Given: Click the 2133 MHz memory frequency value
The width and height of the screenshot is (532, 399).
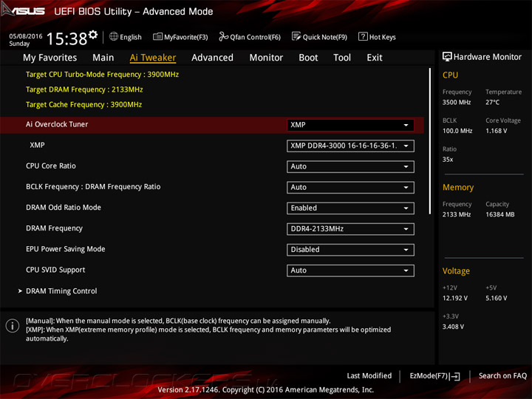Looking at the screenshot, I should coord(457,214).
